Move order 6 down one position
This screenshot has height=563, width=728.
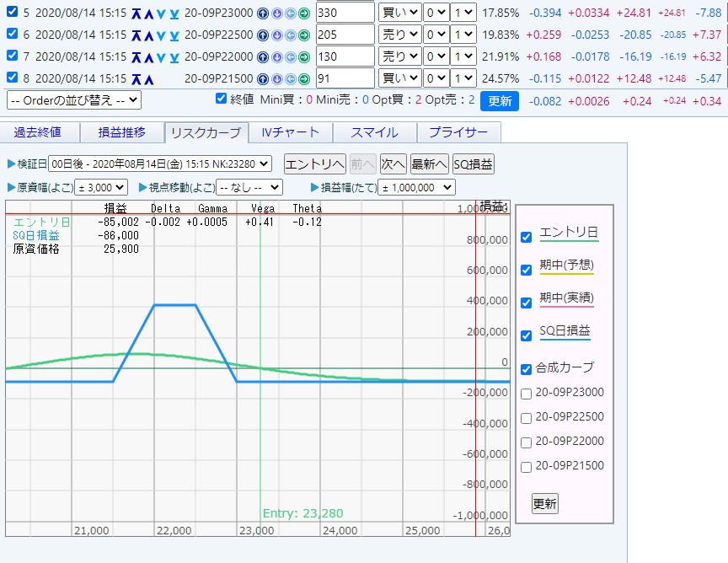click(x=161, y=35)
